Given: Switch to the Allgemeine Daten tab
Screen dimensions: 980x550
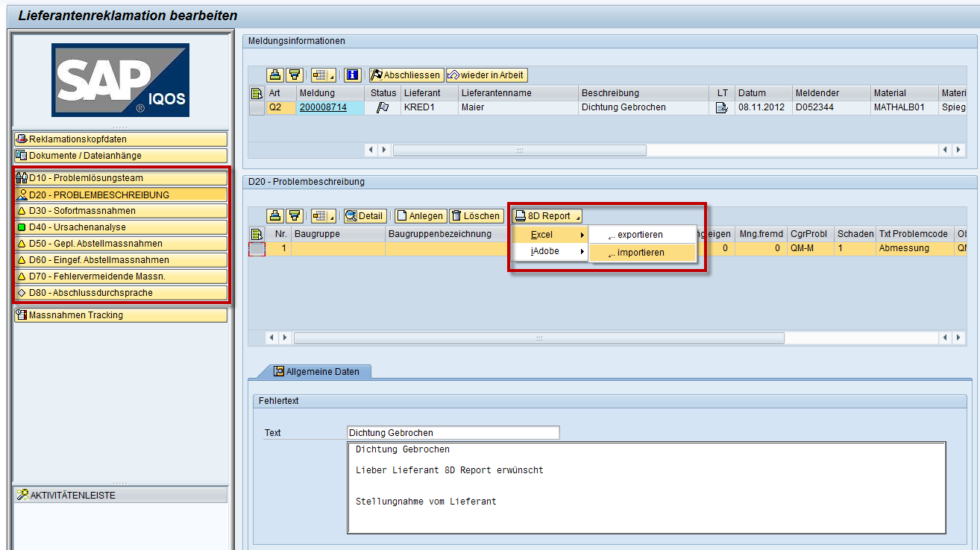Looking at the screenshot, I should [315, 371].
